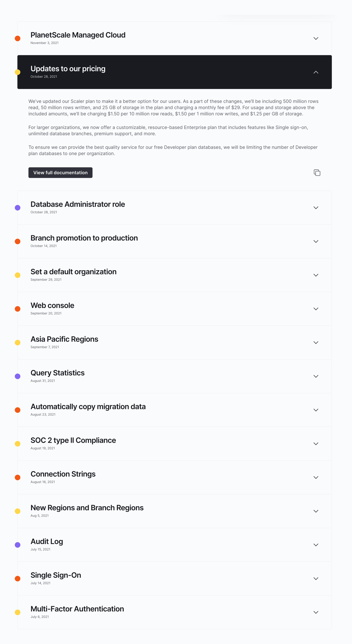Click the View full documentation button
The width and height of the screenshot is (352, 644).
point(60,173)
